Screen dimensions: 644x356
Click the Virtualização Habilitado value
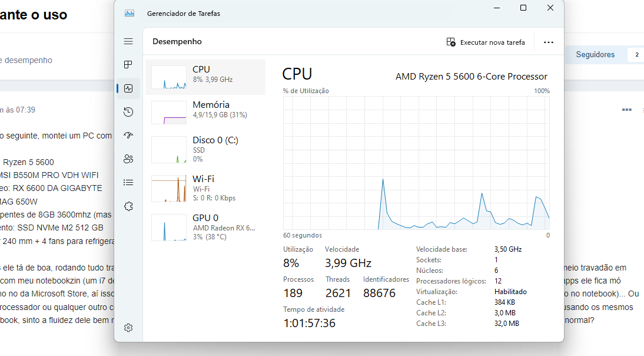[x=510, y=291]
